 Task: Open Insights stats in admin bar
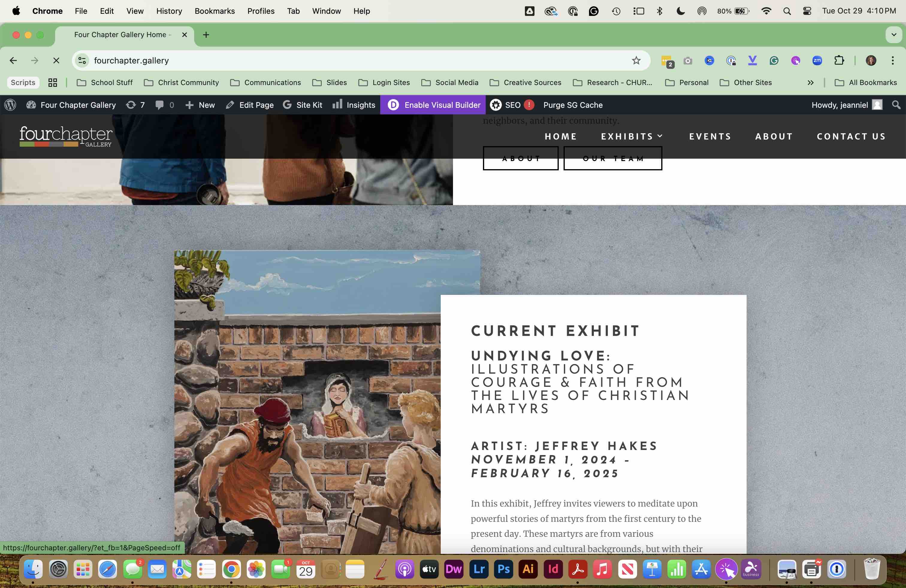pyautogui.click(x=354, y=104)
